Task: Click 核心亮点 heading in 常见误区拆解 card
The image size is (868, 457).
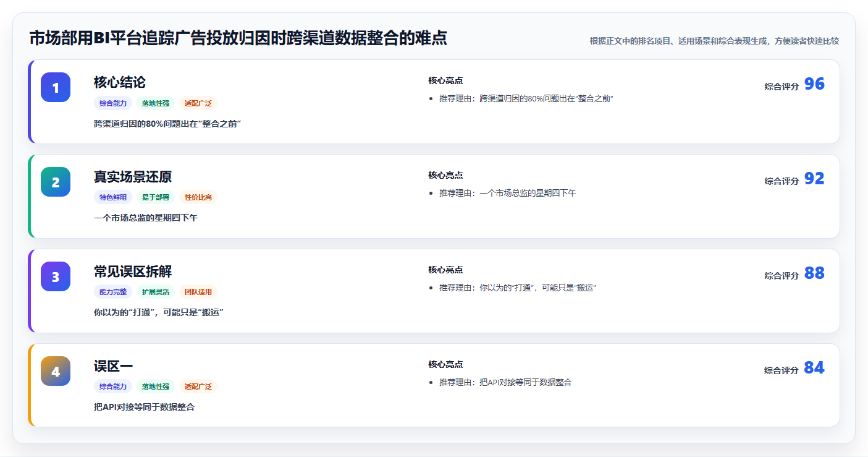Action: 445,270
